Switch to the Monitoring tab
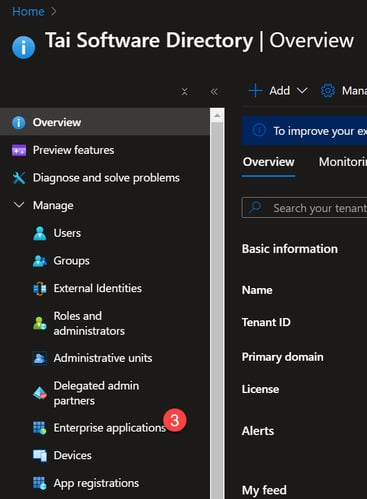 pyautogui.click(x=342, y=162)
